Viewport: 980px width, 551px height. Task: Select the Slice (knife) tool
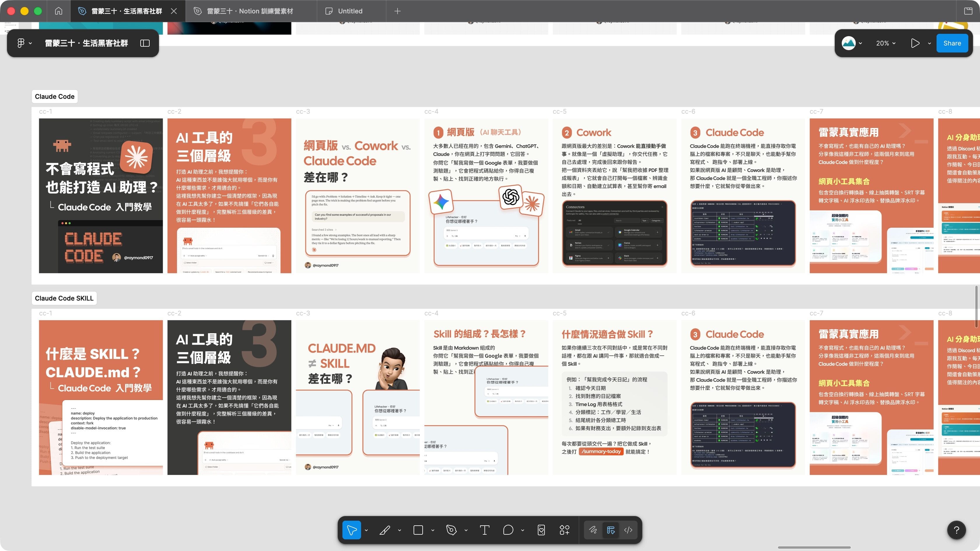[x=385, y=530]
